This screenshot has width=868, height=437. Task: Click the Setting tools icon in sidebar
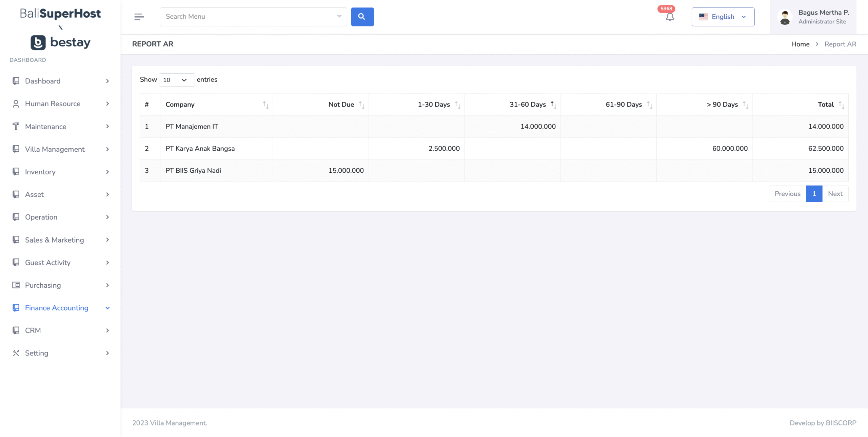tap(16, 353)
